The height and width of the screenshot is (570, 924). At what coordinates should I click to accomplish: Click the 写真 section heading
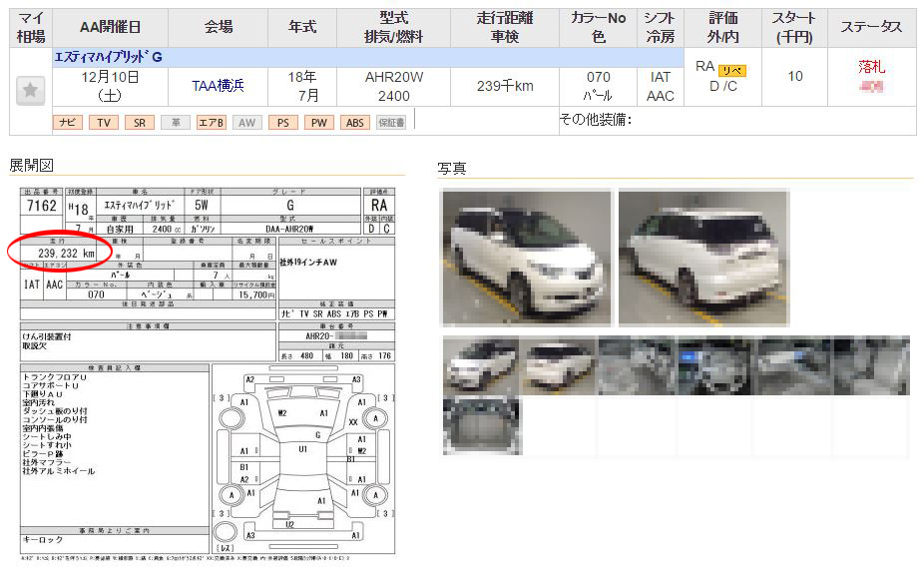click(451, 168)
